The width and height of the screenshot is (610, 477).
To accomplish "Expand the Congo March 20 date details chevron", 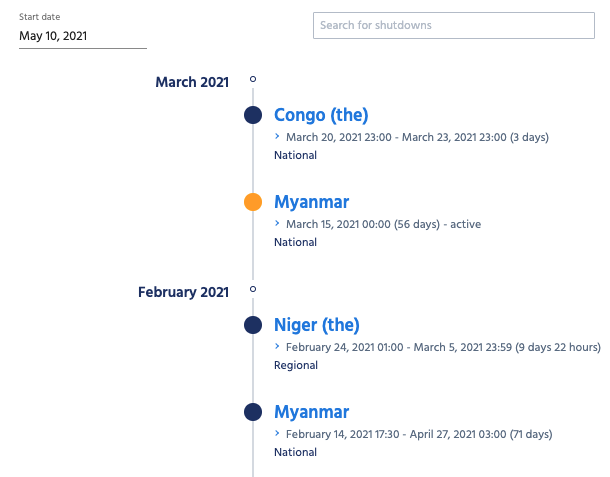I will pos(278,136).
